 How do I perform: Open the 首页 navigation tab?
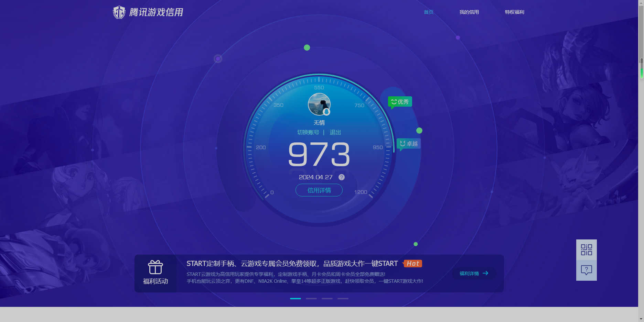click(429, 12)
